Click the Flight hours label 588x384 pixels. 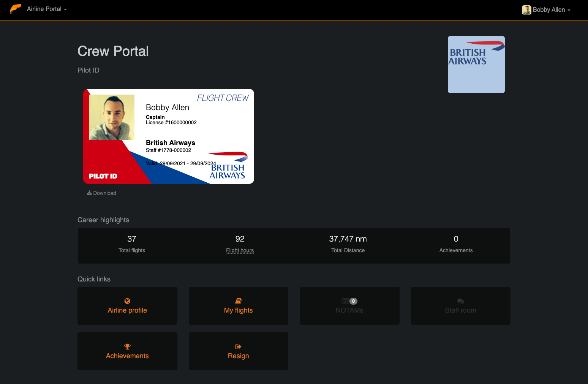coord(240,250)
